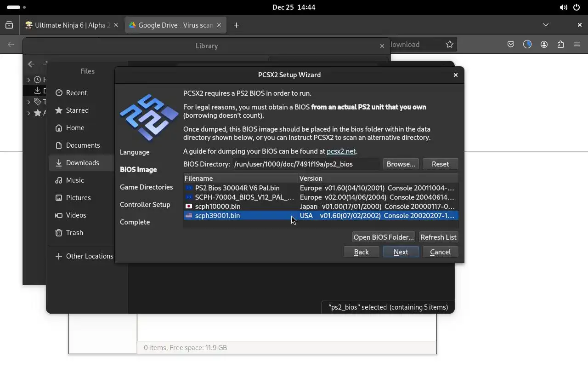This screenshot has height=368, width=588.
Task: Go to Complete wizard step
Action: (135, 222)
